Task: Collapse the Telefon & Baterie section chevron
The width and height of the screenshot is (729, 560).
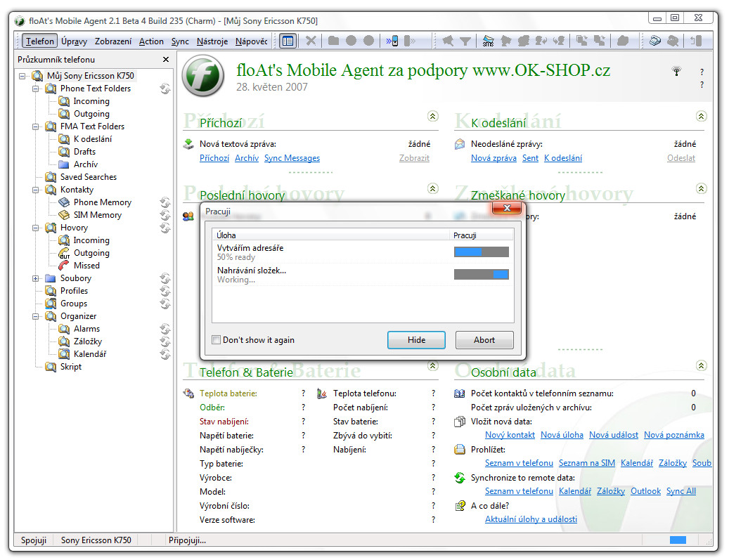Action: [433, 366]
